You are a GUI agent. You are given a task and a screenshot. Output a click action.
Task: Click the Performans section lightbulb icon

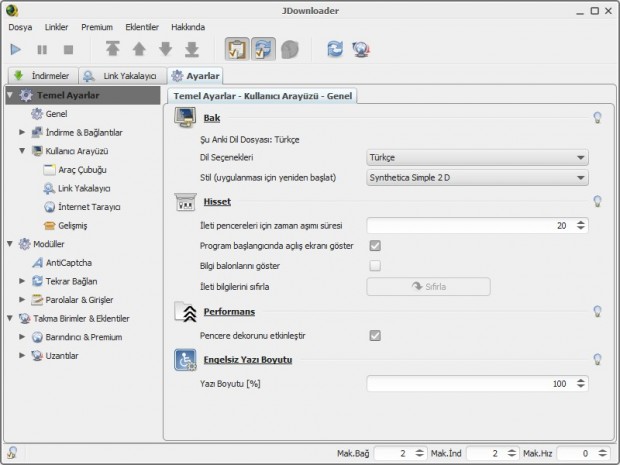coord(597,311)
